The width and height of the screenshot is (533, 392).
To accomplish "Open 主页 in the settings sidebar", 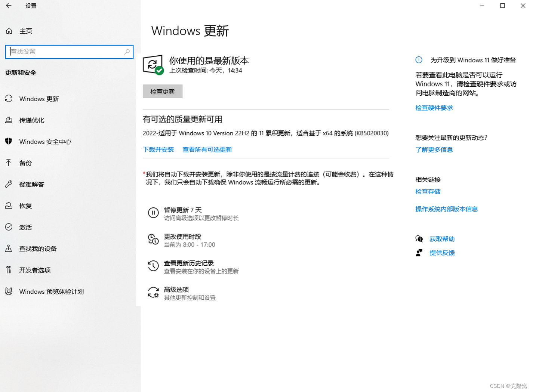I will pos(26,31).
